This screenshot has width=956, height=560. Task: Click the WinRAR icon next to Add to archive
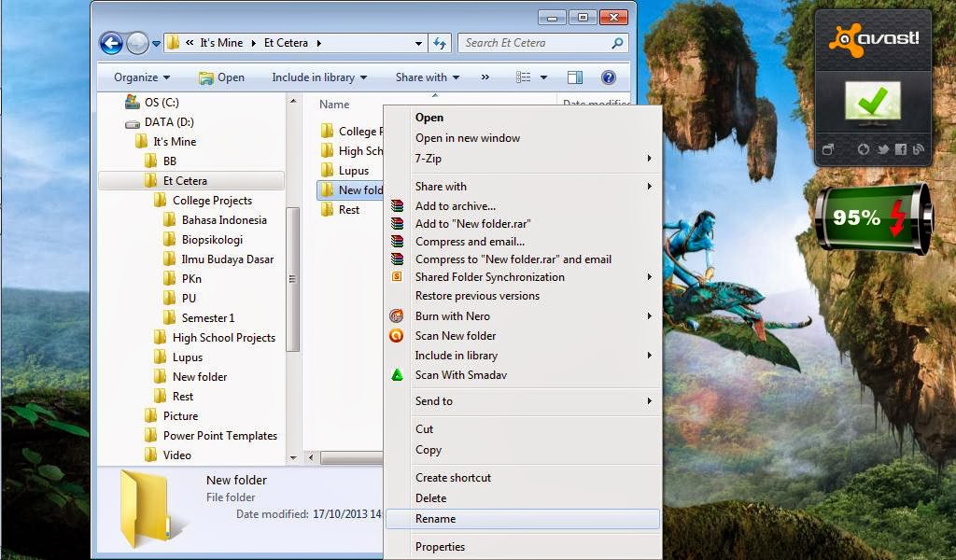(x=397, y=206)
